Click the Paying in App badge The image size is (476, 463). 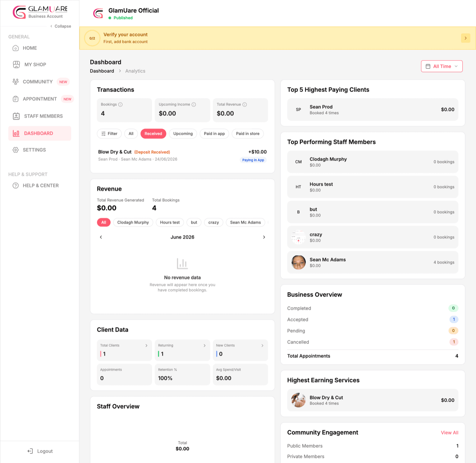coord(253,160)
